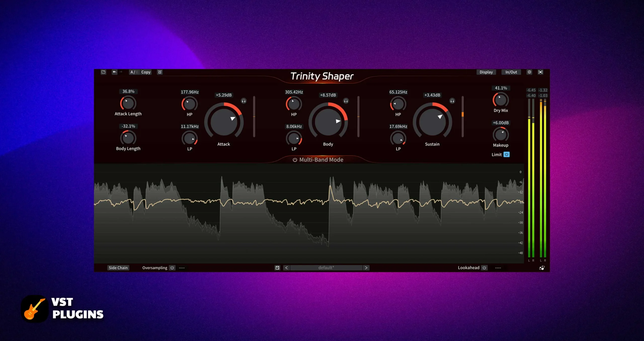The image size is (644, 341).
Task: Click the 305.42Hz HP value
Action: coord(294,92)
